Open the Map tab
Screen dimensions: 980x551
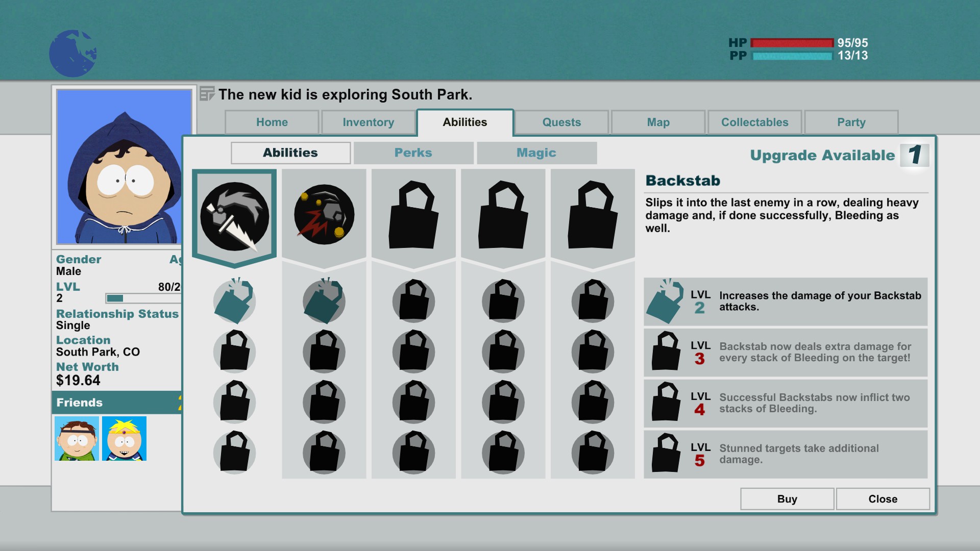pyautogui.click(x=658, y=122)
